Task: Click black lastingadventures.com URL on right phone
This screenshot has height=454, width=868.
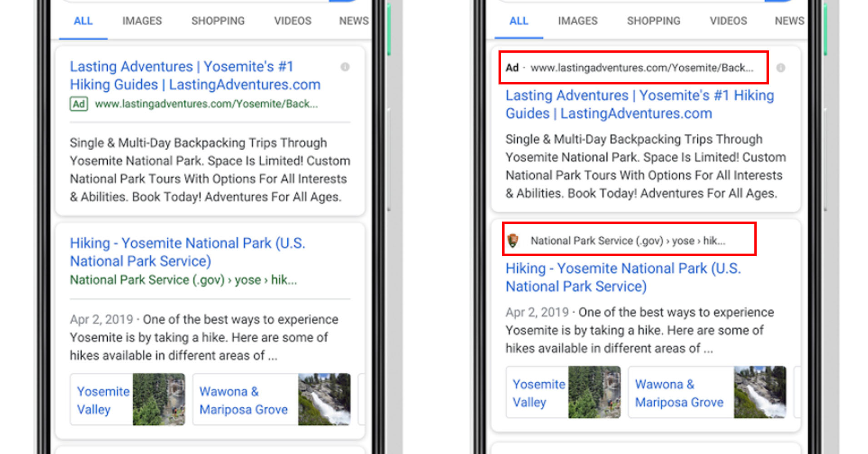Action: (642, 68)
